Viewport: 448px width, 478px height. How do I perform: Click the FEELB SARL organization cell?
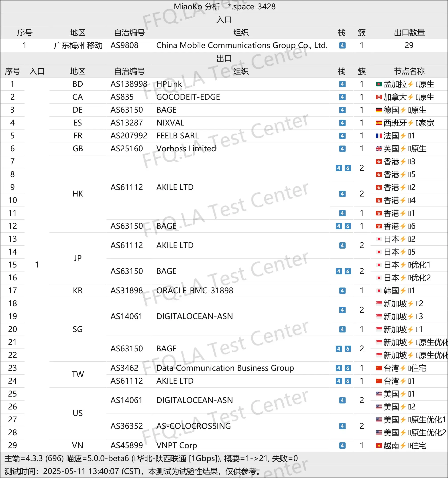[177, 136]
